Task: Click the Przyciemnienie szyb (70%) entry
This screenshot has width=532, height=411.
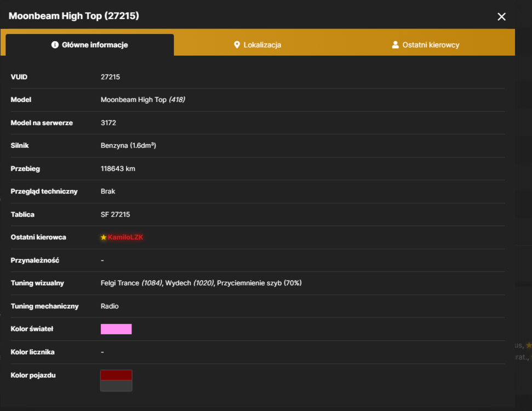Action: pos(259,283)
